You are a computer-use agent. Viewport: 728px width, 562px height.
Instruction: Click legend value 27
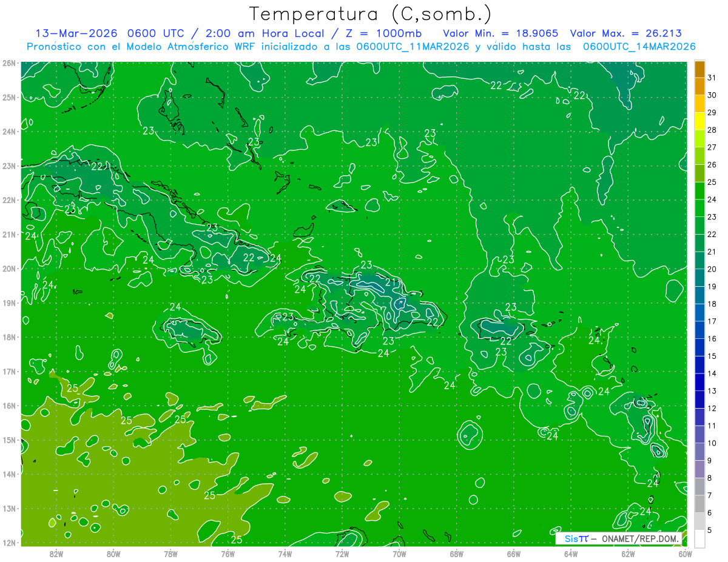(x=712, y=147)
